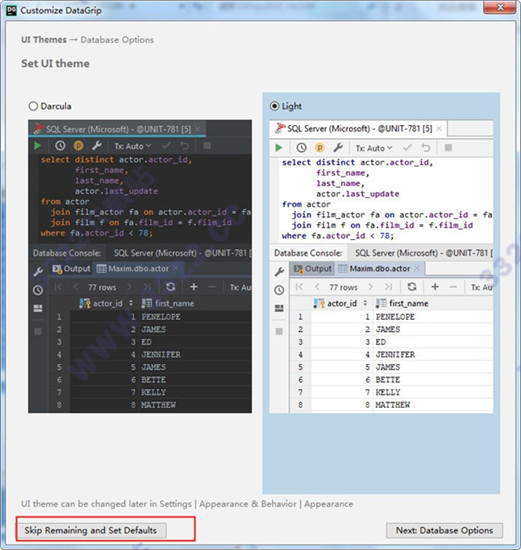Go to Next: Database Options
521x550 pixels.
click(444, 530)
